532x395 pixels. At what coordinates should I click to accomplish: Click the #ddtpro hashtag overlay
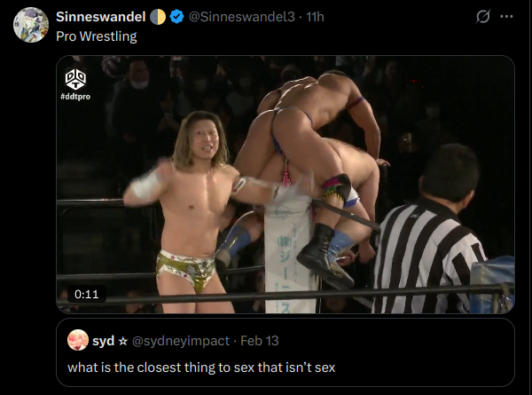pyautogui.click(x=75, y=97)
